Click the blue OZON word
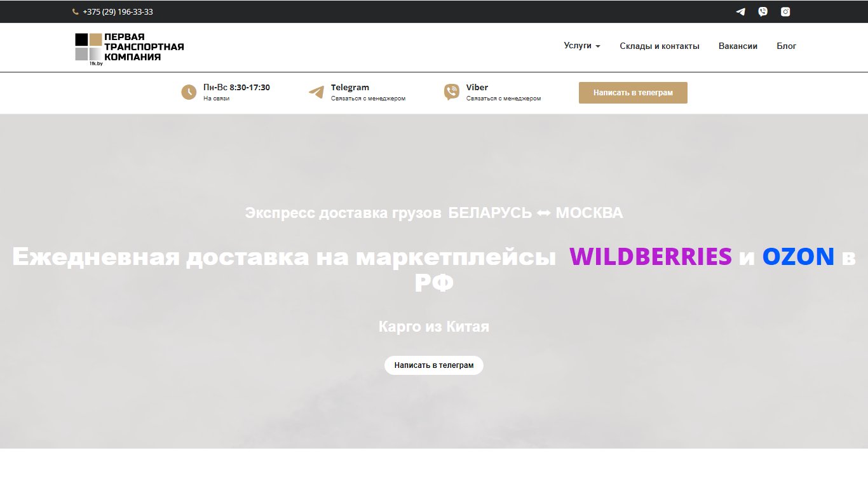Viewport: 868px width, 488px height. [x=798, y=256]
